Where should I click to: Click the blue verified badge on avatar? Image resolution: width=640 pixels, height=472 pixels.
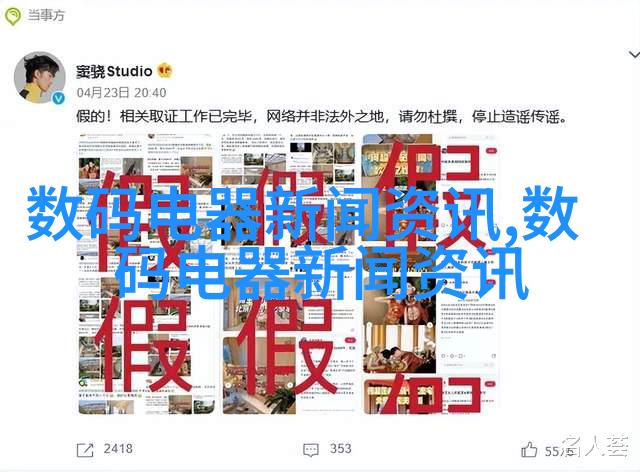point(59,98)
